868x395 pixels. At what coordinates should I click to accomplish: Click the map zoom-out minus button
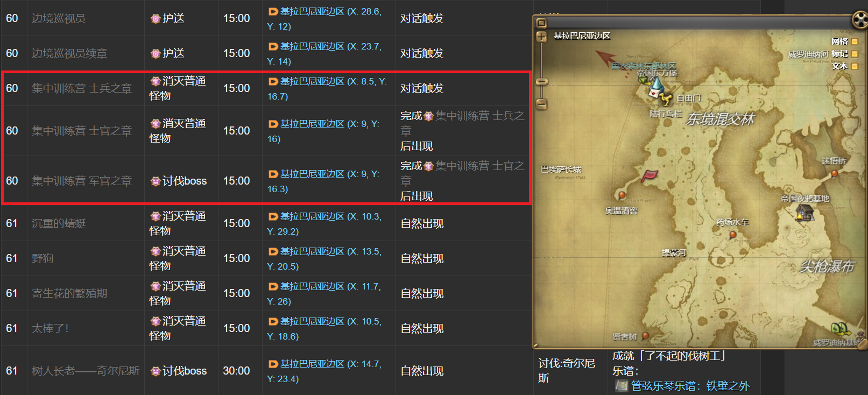click(542, 104)
